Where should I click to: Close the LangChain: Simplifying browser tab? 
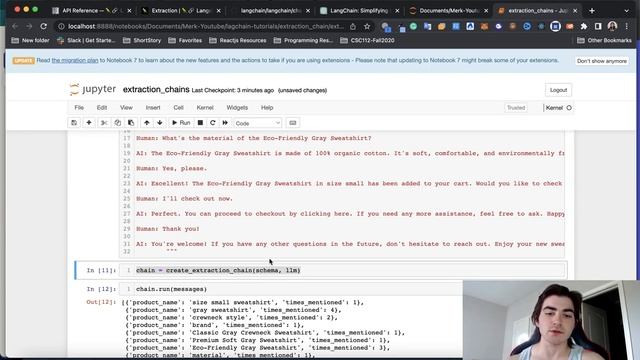[x=397, y=11]
